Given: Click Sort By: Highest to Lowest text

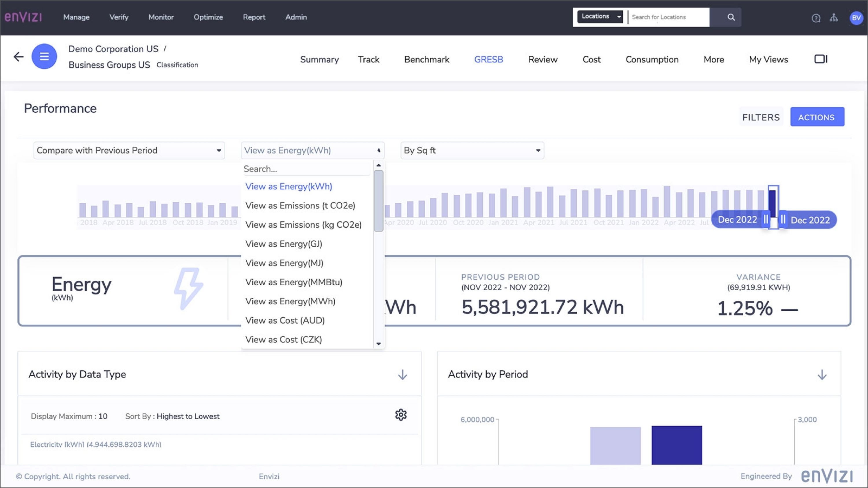Looking at the screenshot, I should click(172, 416).
